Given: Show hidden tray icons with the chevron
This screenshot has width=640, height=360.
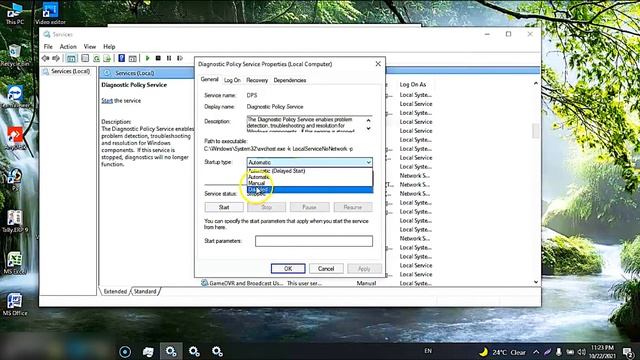Looking at the screenshot, I should [x=536, y=352].
